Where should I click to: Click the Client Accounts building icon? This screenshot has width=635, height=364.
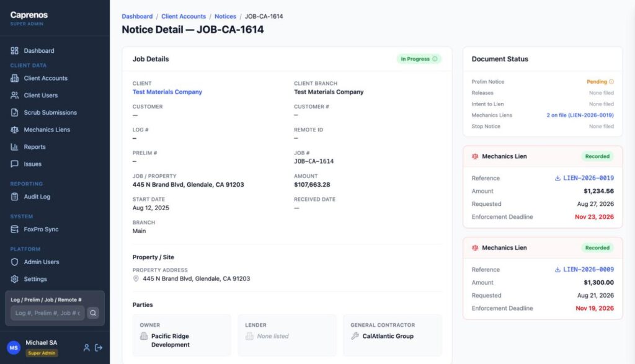tap(15, 78)
